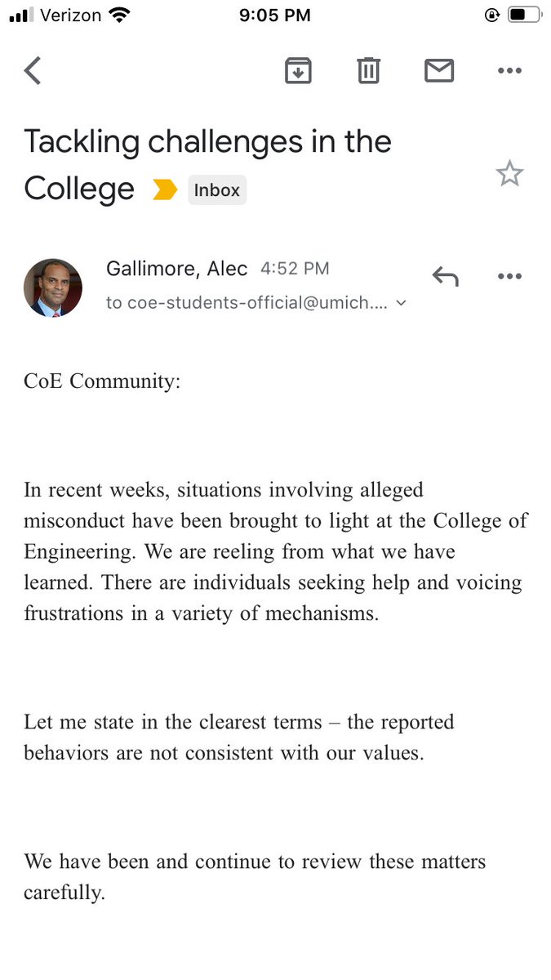The width and height of the screenshot is (551, 980).
Task: Expand recipient details chevron
Action: click(401, 303)
